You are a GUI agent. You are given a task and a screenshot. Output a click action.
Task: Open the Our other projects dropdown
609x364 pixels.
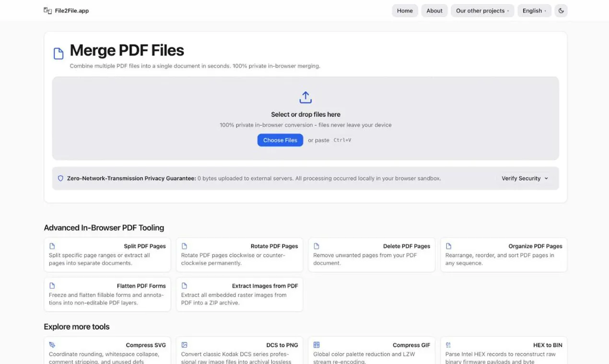(482, 11)
